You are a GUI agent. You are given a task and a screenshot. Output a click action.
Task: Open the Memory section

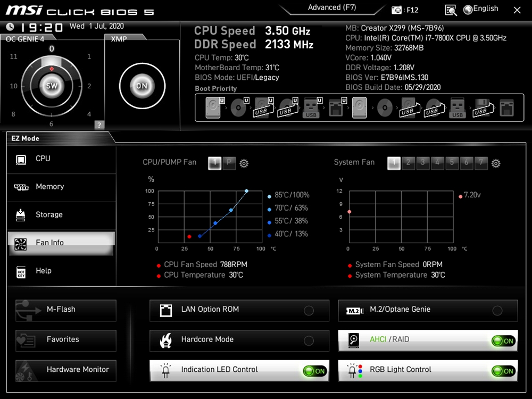pyautogui.click(x=61, y=187)
